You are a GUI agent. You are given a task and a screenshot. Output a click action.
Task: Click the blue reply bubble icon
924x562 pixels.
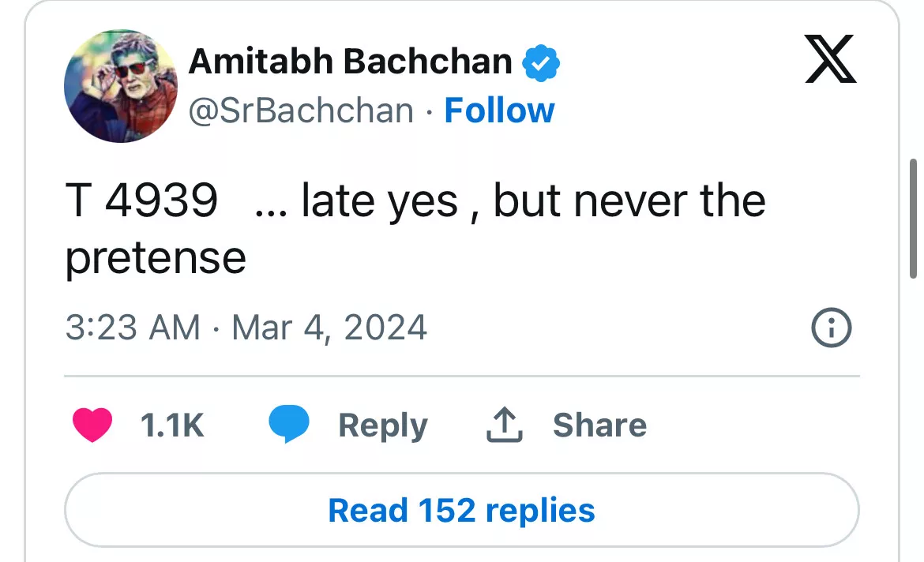pos(288,425)
